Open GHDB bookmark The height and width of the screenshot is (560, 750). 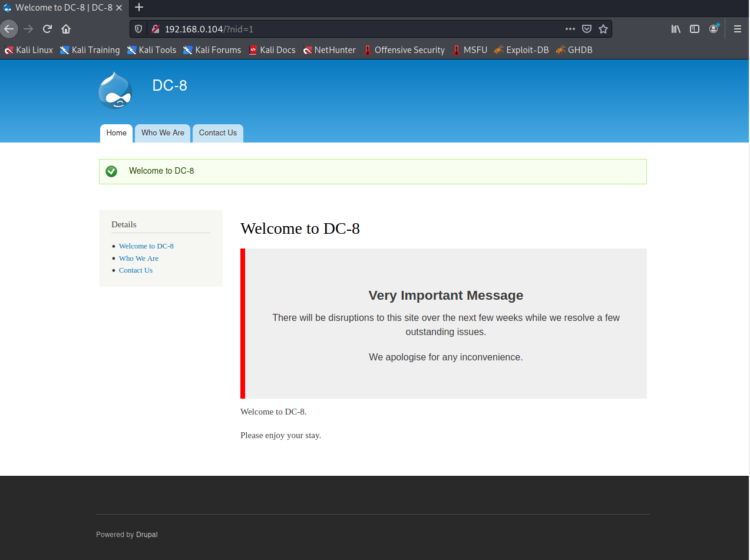pos(574,50)
